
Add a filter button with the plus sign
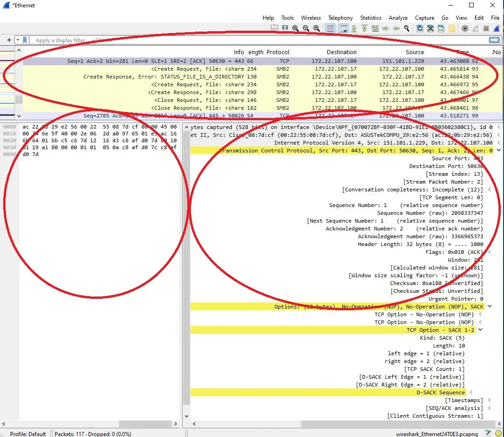coord(9,40)
